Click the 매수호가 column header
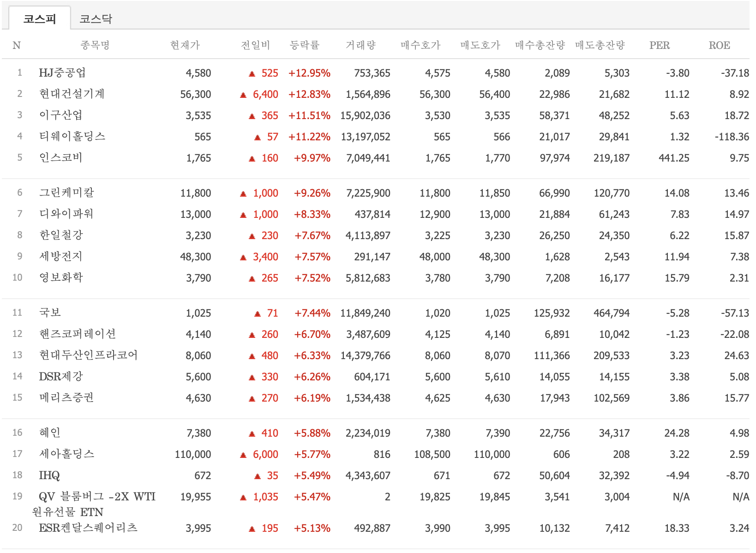The height and width of the screenshot is (553, 756). click(x=420, y=45)
